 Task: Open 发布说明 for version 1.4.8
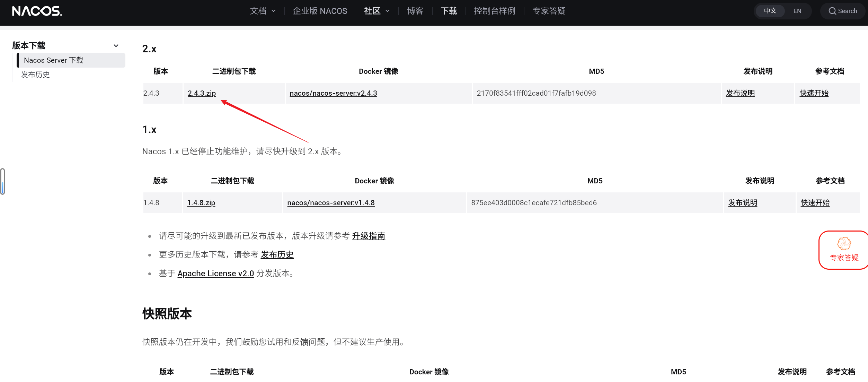[743, 203]
